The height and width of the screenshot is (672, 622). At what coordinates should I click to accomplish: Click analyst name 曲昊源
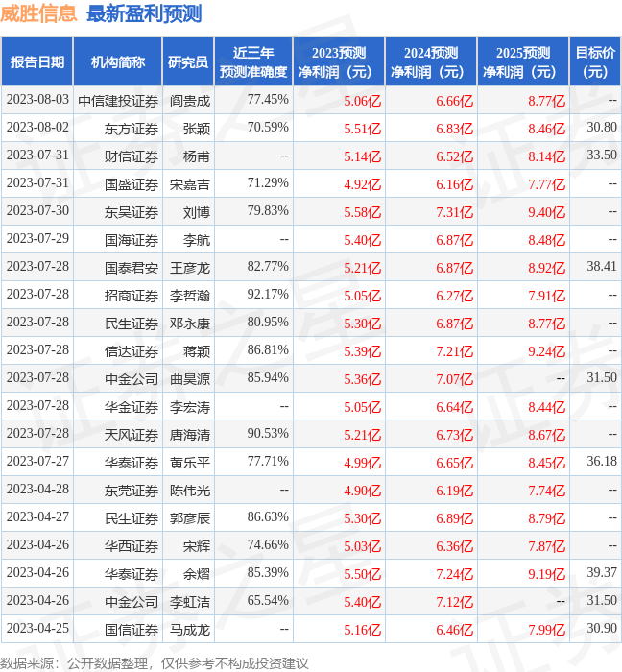click(x=190, y=380)
